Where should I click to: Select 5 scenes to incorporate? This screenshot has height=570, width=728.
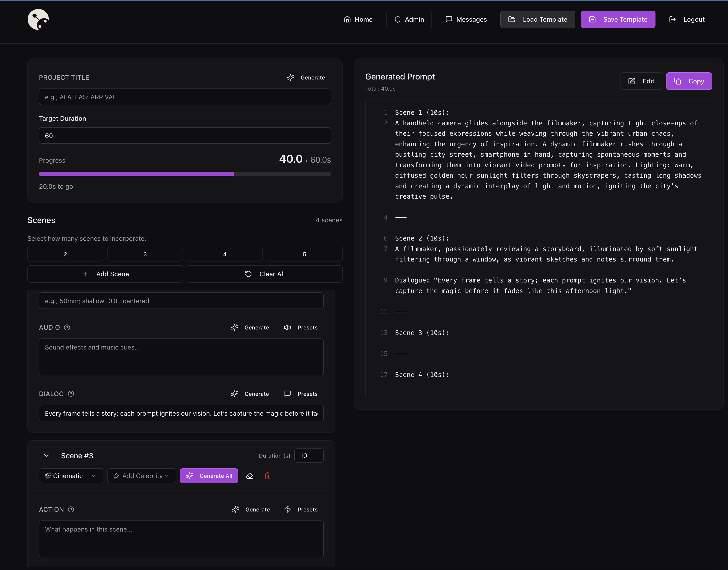point(304,254)
